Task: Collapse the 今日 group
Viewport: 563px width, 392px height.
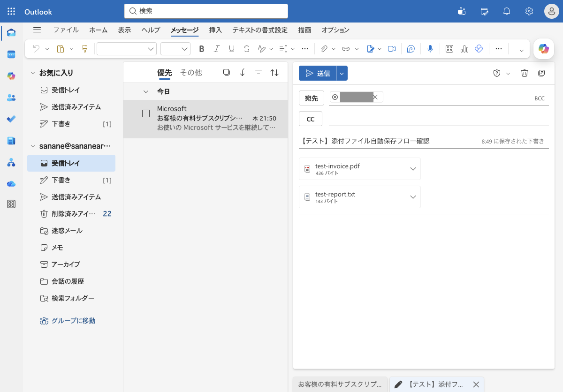Action: (146, 91)
